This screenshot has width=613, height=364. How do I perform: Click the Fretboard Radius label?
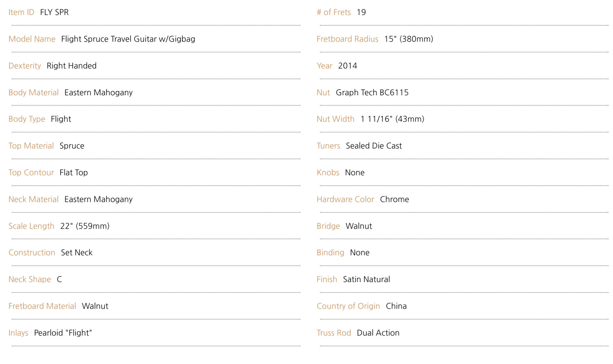click(x=347, y=39)
